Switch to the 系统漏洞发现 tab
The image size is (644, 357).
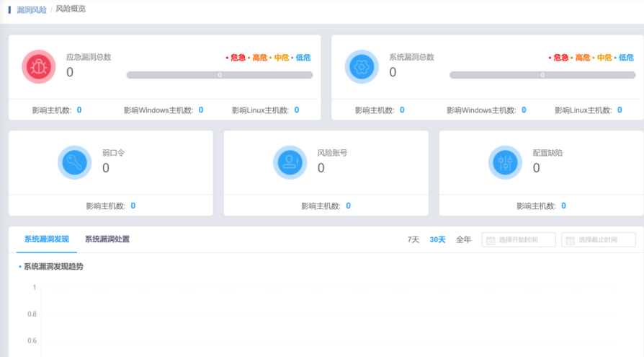pyautogui.click(x=46, y=239)
